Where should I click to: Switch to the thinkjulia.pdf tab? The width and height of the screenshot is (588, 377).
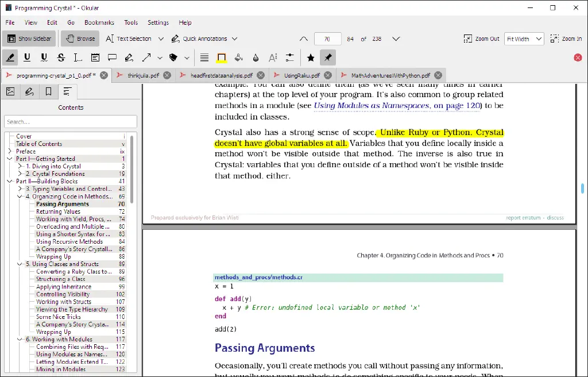coord(143,75)
